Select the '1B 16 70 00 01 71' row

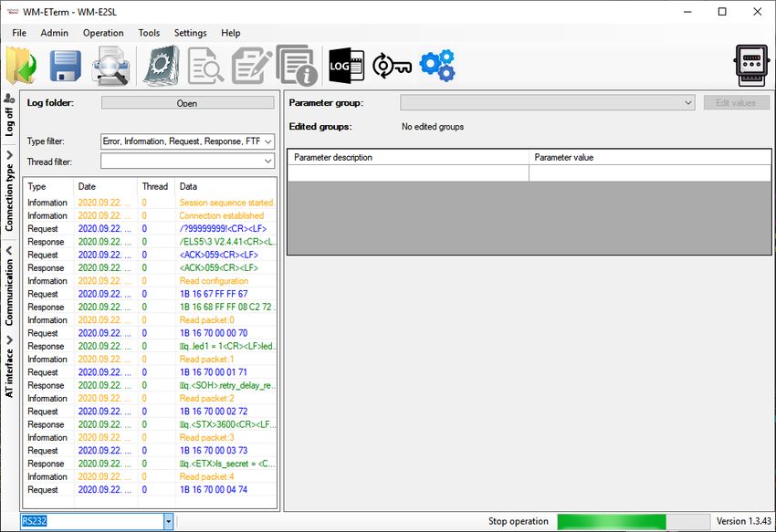[150, 372]
